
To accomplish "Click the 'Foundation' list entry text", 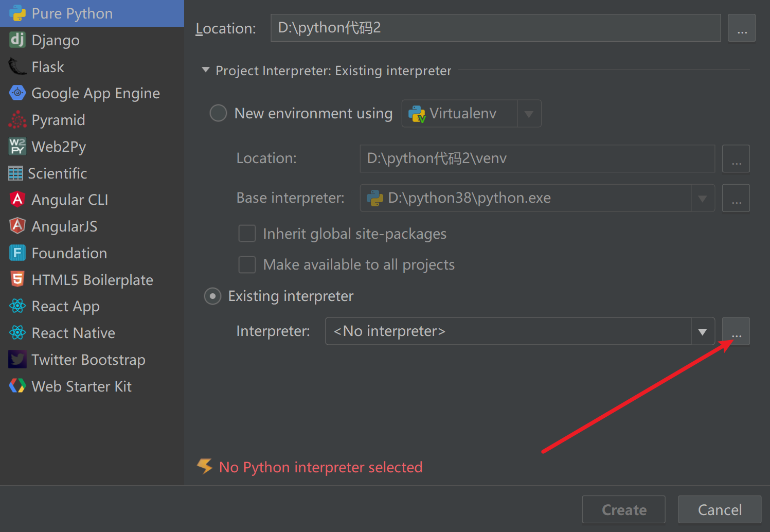I will point(69,253).
